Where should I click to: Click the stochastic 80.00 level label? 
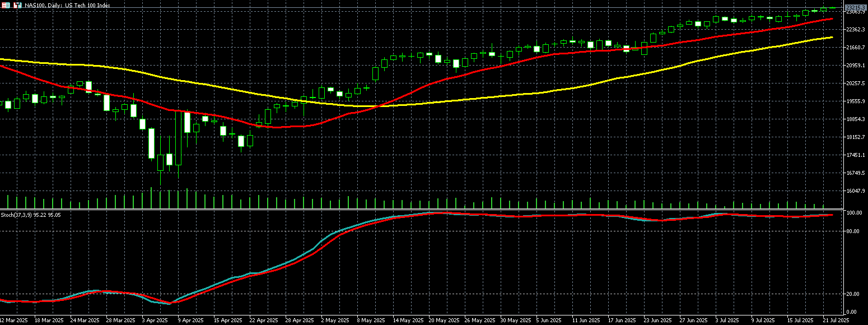854,231
